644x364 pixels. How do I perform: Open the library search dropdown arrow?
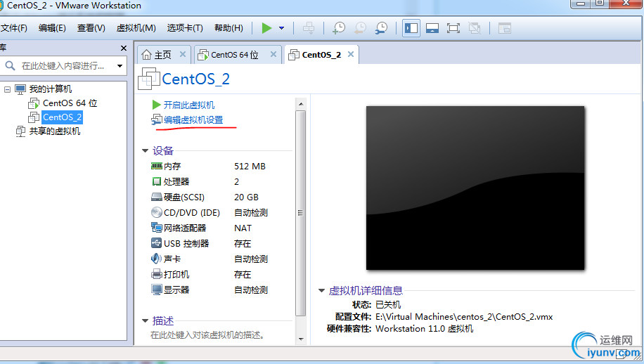pos(120,65)
